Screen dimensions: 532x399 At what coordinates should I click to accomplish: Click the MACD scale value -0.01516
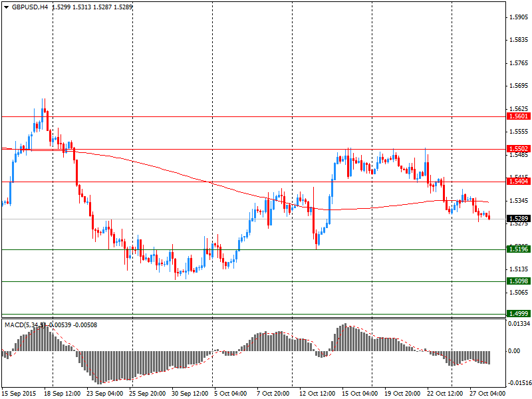519,383
